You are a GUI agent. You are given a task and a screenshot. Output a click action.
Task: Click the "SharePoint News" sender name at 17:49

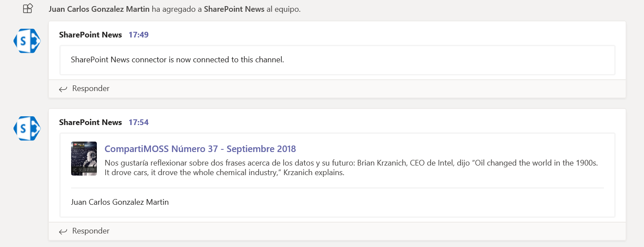pyautogui.click(x=90, y=35)
